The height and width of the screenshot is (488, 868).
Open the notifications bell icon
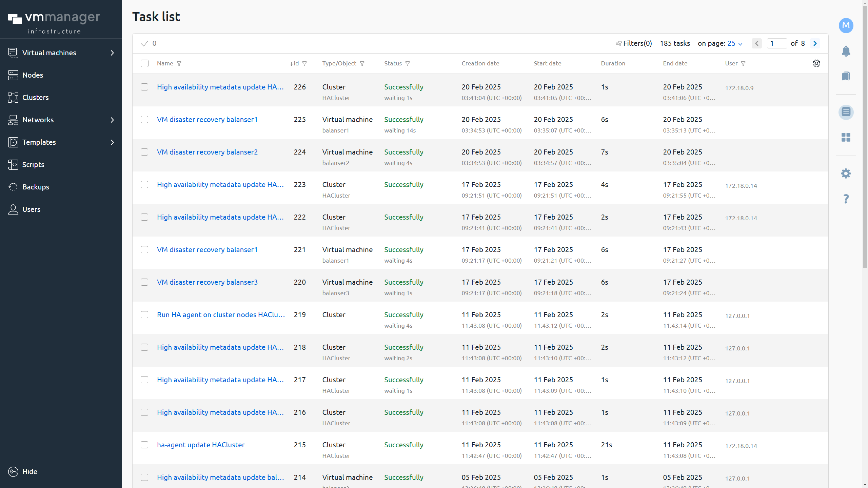pos(846,51)
